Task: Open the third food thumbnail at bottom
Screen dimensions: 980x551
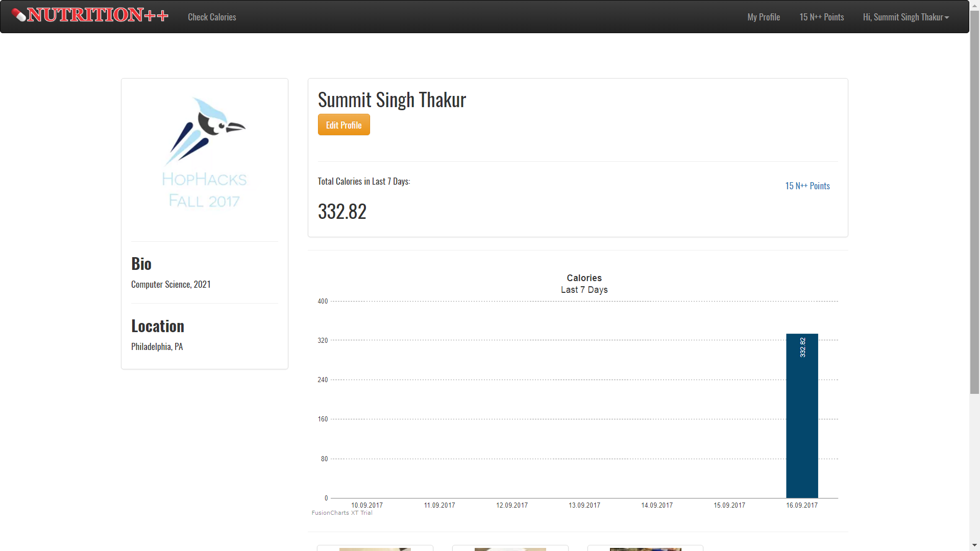Action: (645, 548)
